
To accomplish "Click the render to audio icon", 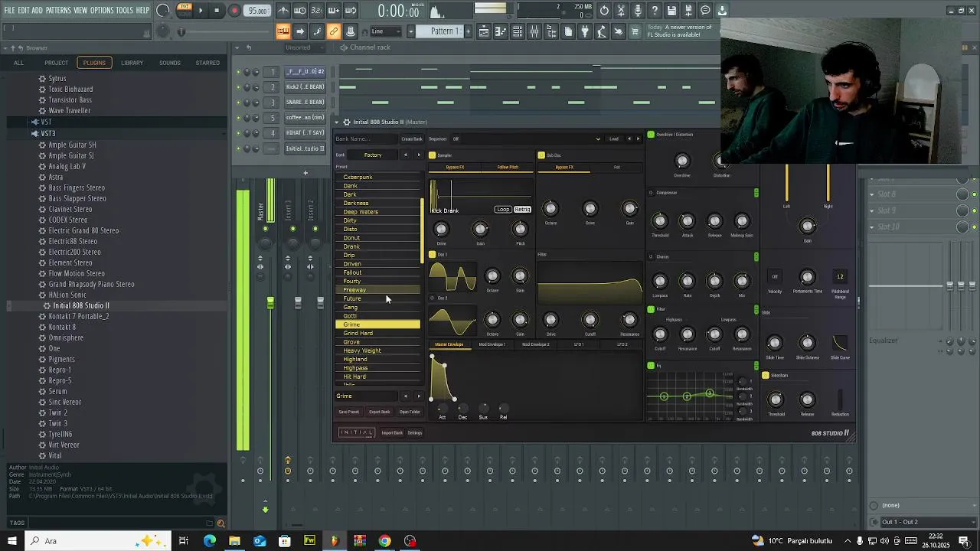I will pos(689,11).
